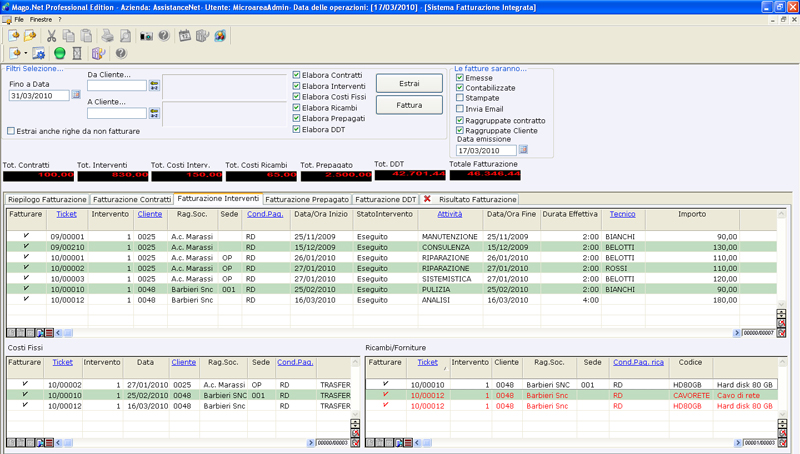Click the Da Cliente input field
The width and height of the screenshot is (800, 454).
pos(117,86)
